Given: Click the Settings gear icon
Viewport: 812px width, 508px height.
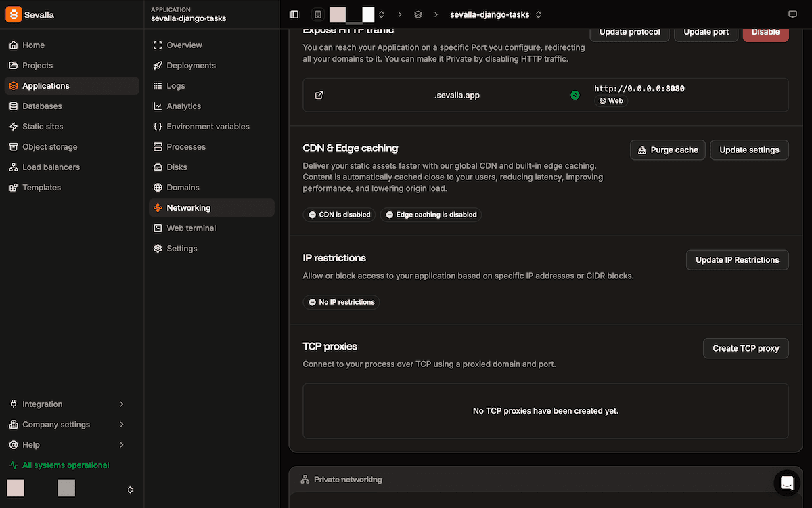Looking at the screenshot, I should pyautogui.click(x=158, y=249).
